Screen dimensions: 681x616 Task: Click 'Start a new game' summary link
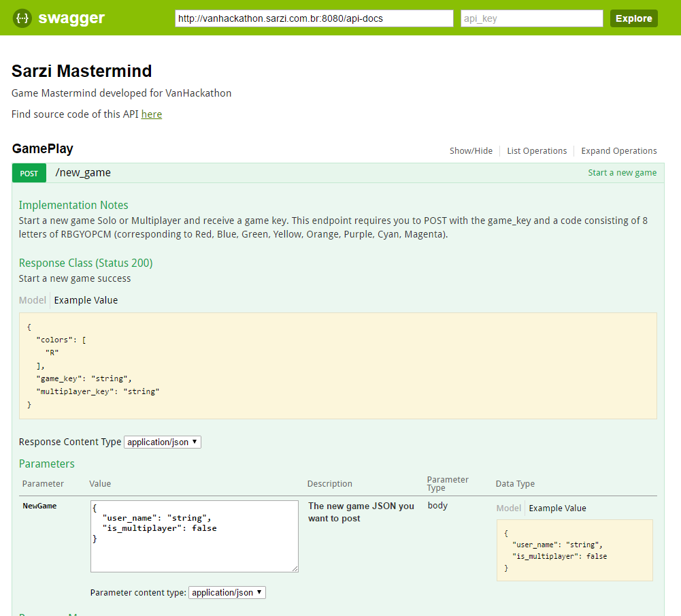[x=622, y=172]
